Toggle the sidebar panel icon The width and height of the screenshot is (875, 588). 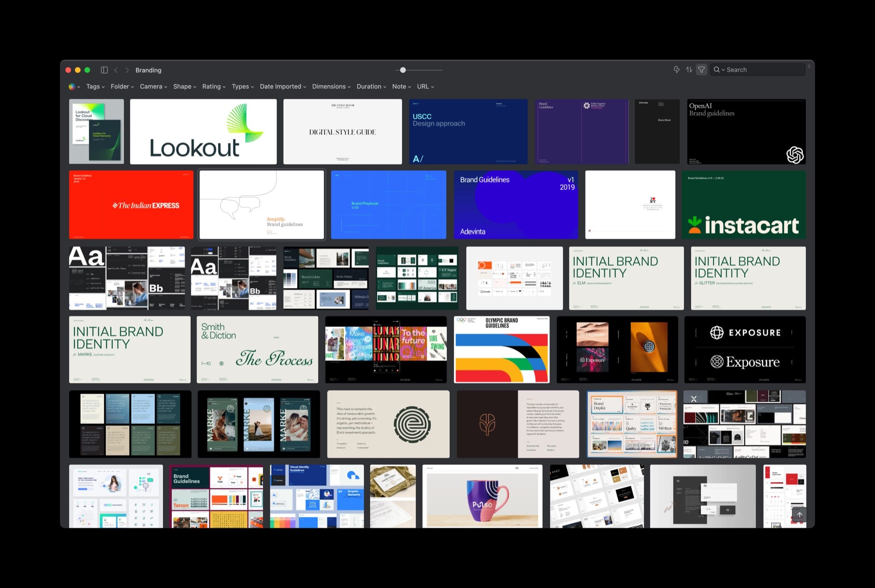(104, 70)
